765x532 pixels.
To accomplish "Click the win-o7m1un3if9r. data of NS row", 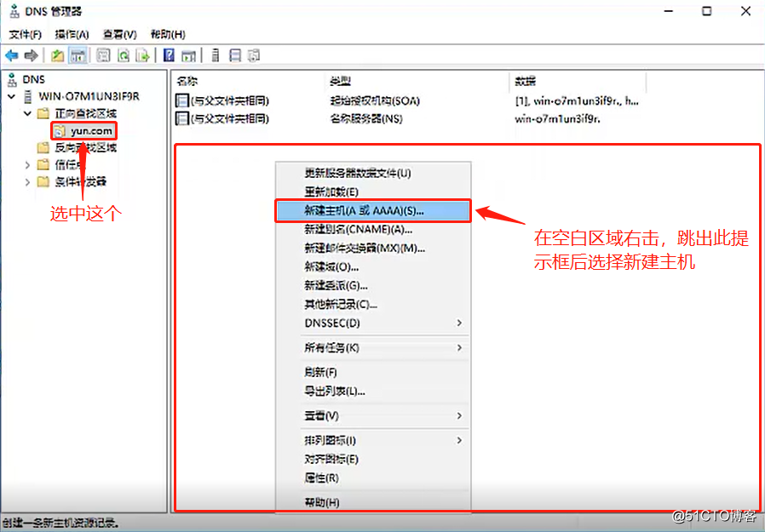I will click(x=558, y=118).
